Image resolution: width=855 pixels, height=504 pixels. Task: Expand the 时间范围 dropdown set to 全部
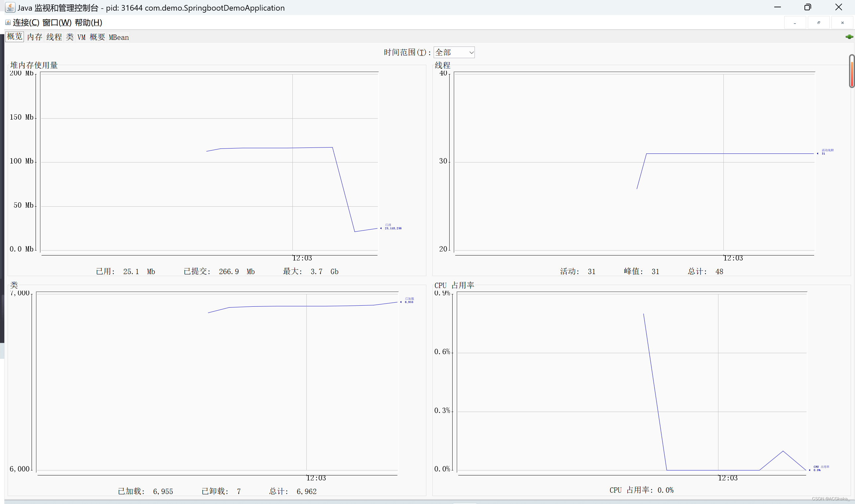(454, 52)
